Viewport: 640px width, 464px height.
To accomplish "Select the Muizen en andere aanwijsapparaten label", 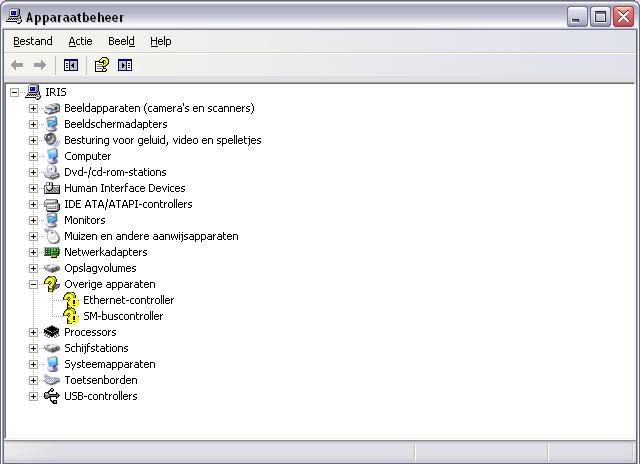I will click(151, 236).
